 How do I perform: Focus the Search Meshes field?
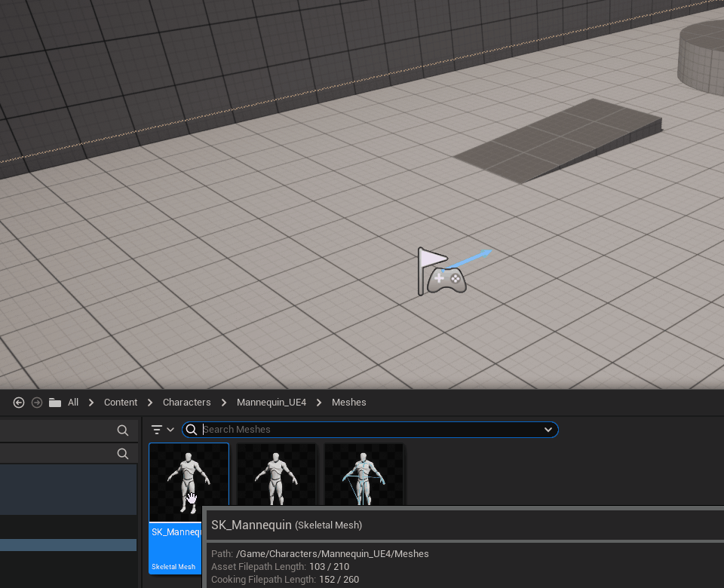coord(370,430)
